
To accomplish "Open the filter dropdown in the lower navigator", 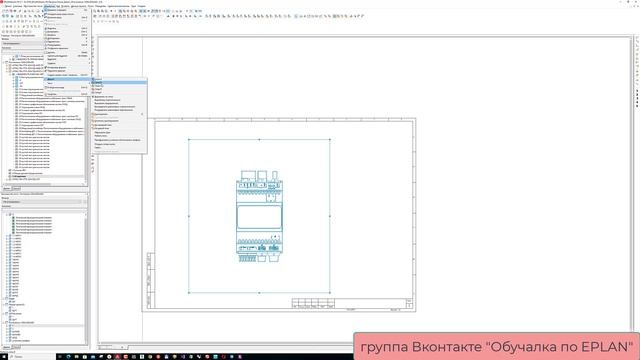I will click(x=42, y=202).
